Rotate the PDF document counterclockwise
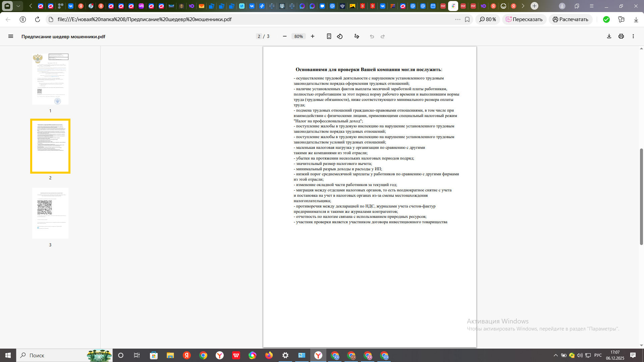644x362 pixels. 340,36
